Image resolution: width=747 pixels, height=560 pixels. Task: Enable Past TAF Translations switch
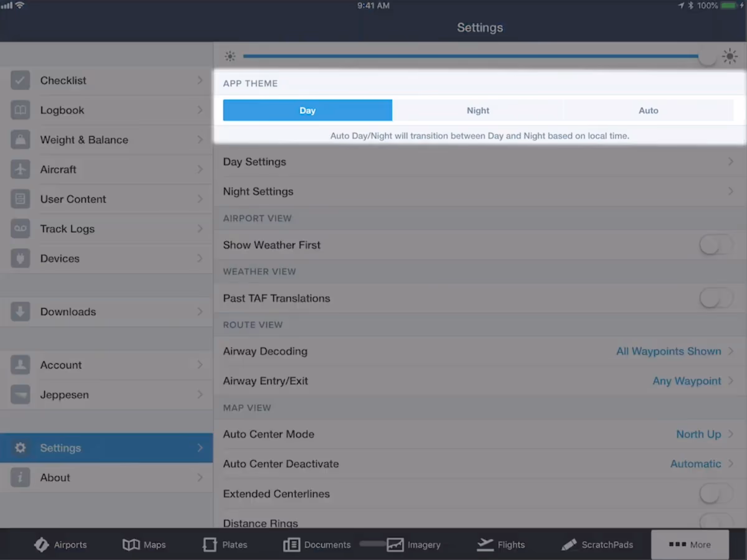[x=715, y=298]
